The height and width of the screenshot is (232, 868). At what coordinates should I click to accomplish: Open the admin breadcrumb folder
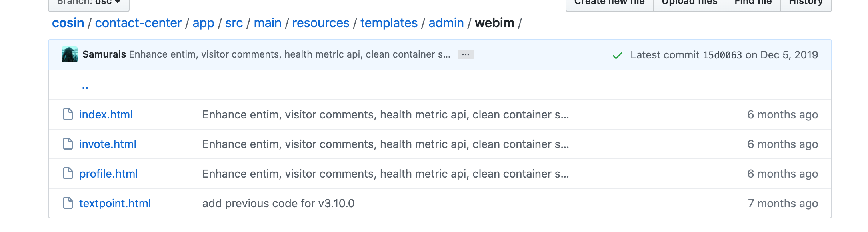446,23
